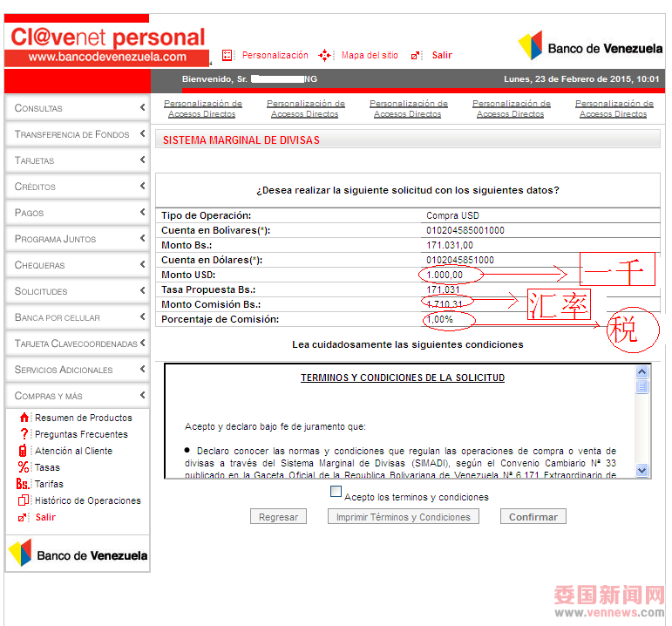Open Atención al Cliente link

pos(74,451)
